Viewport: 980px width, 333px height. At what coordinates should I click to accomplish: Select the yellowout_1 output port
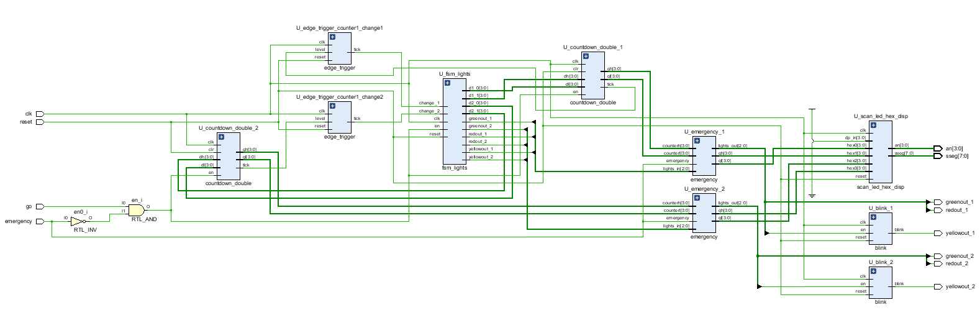coord(938,233)
